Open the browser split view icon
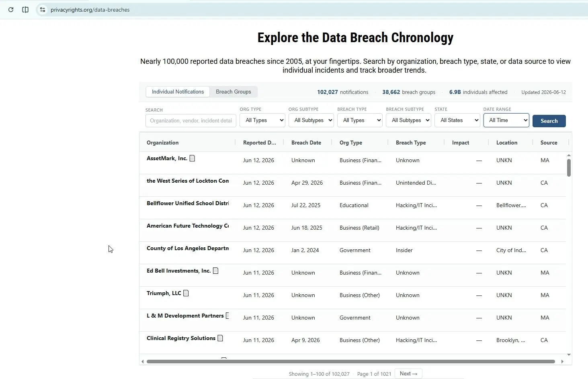The height and width of the screenshot is (379, 588). coord(25,10)
